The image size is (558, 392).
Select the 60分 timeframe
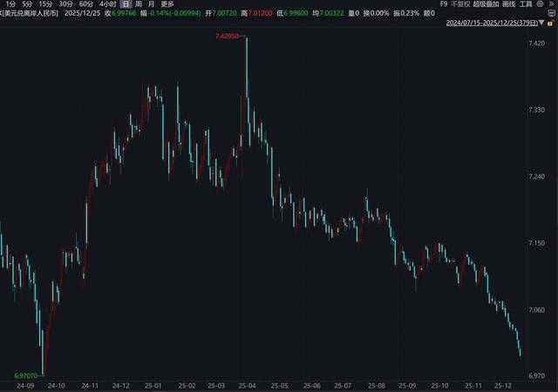(x=86, y=4)
